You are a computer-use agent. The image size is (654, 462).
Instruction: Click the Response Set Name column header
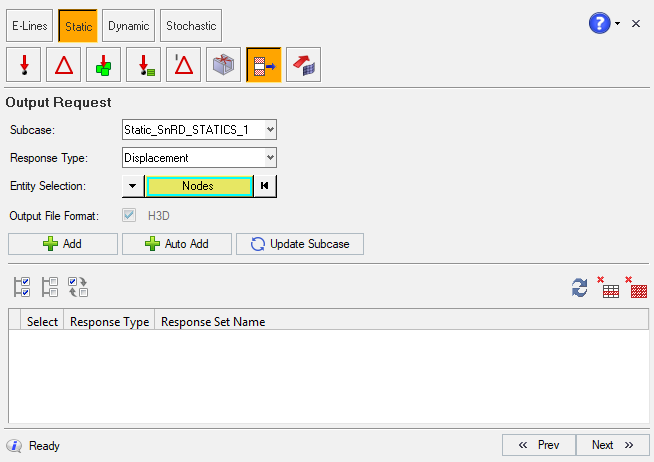(x=213, y=322)
